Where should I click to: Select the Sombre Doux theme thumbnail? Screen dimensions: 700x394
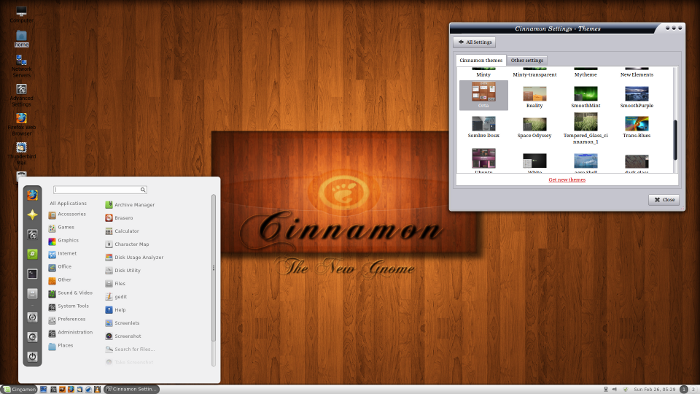click(483, 127)
